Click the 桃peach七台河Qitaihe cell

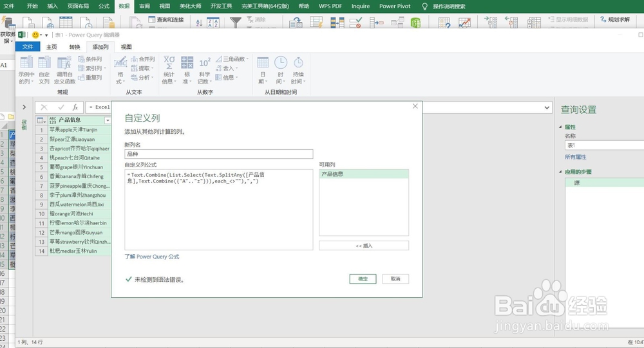(x=79, y=158)
